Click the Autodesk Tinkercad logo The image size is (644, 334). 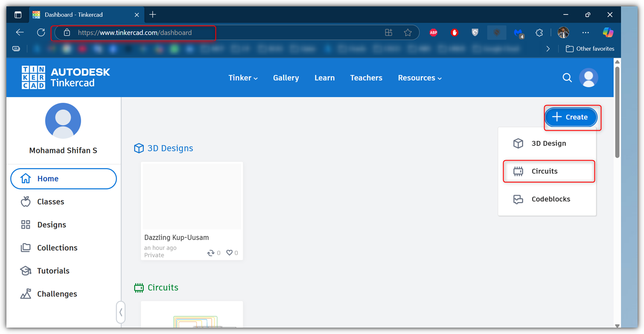point(66,77)
